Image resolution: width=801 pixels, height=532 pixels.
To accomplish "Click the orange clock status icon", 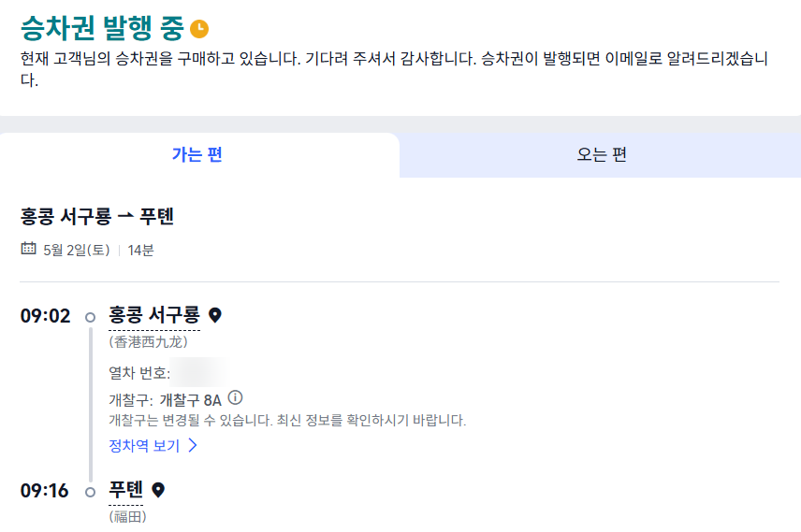I will (x=199, y=29).
